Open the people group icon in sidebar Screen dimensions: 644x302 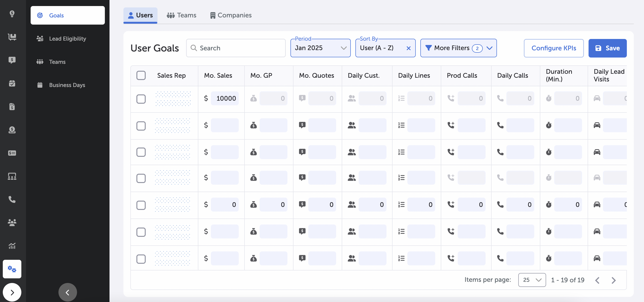pyautogui.click(x=12, y=222)
